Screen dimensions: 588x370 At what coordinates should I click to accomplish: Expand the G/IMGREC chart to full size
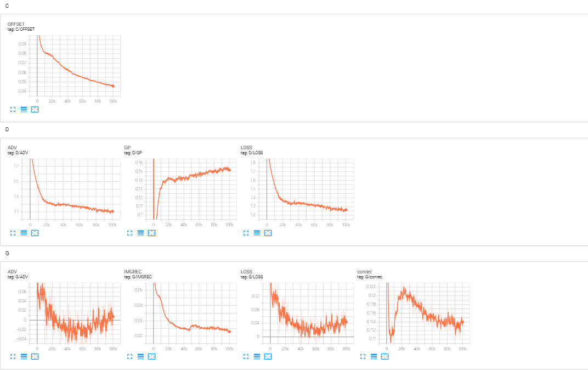click(130, 356)
